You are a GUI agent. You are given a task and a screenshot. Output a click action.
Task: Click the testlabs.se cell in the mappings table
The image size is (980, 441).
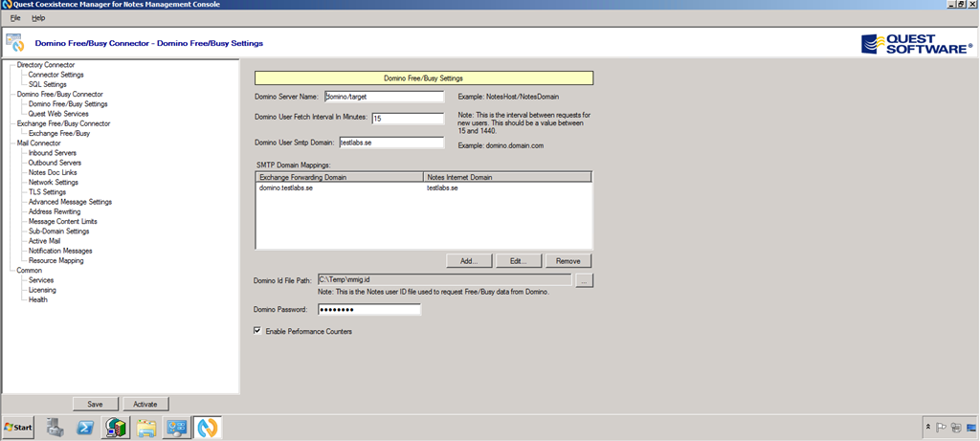coord(442,188)
